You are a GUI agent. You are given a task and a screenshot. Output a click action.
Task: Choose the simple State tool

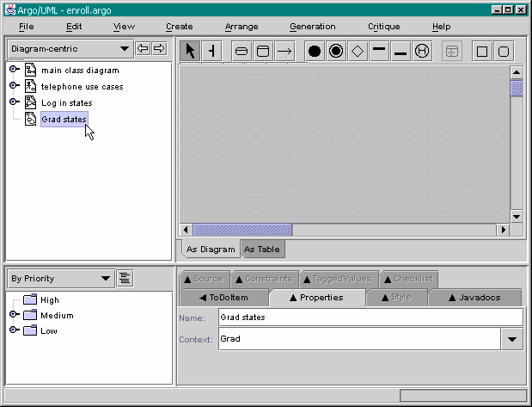tap(242, 52)
